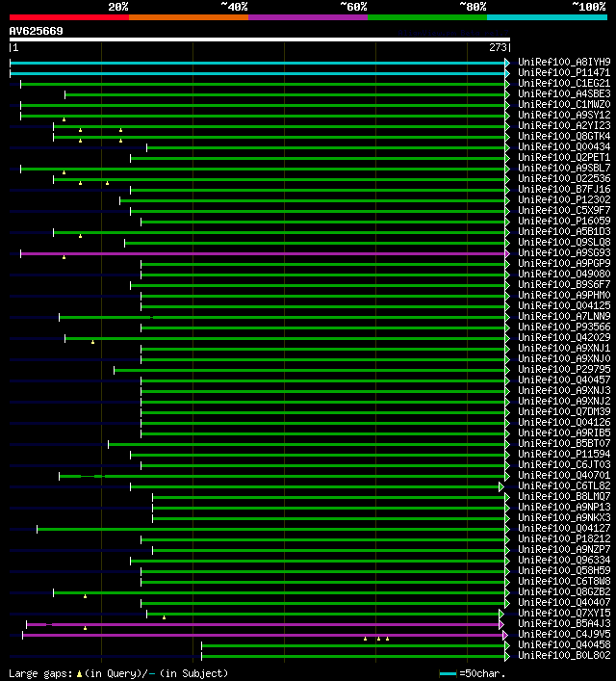This screenshot has height=681, width=616.
Task: Click the UniRef100_B8LMQ7 label
Action: click(564, 496)
